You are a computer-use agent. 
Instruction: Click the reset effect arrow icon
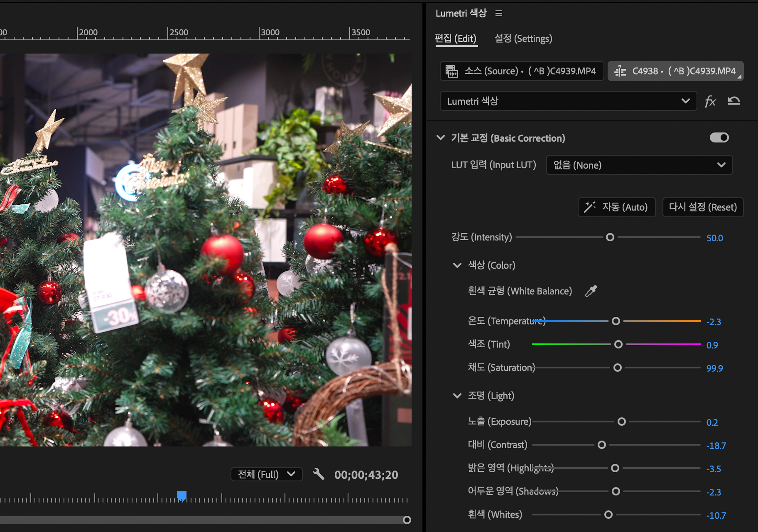[x=733, y=101]
